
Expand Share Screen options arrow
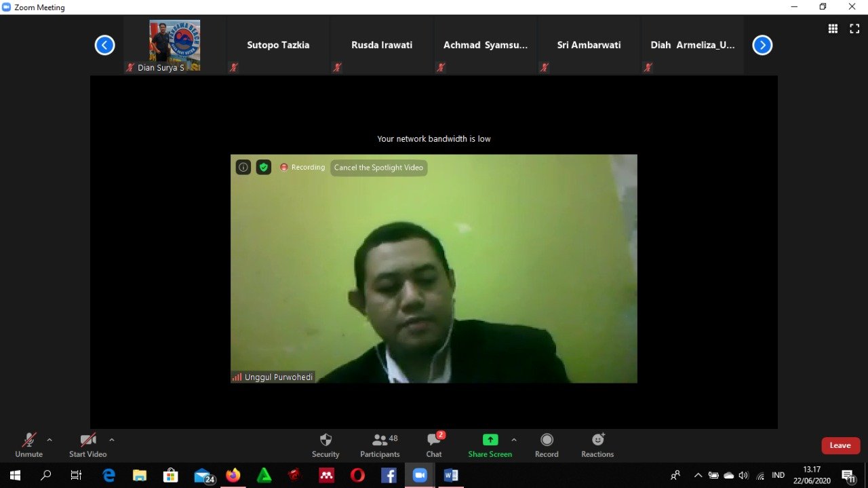click(x=513, y=440)
